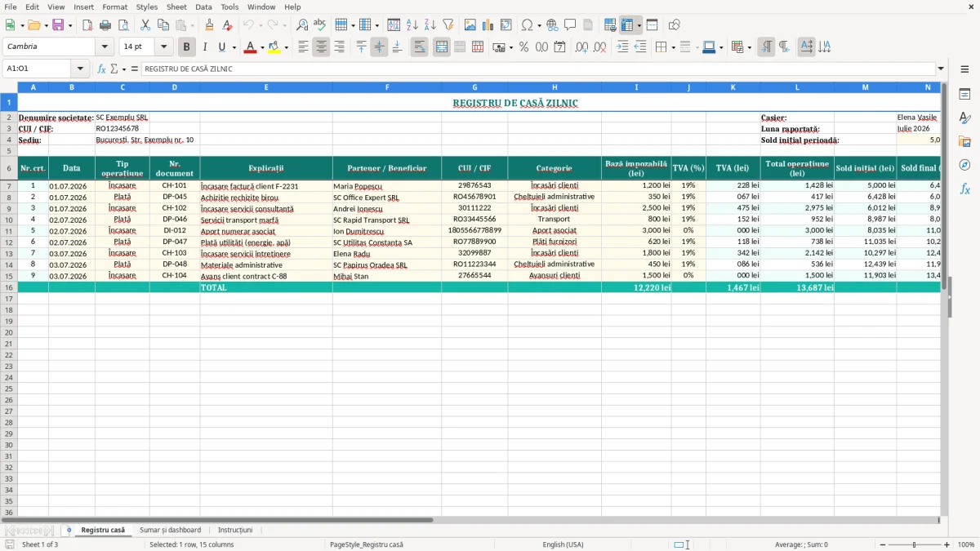Screen dimensions: 980x551
Task: Click Delete Decimal Place icon
Action: click(x=600, y=47)
